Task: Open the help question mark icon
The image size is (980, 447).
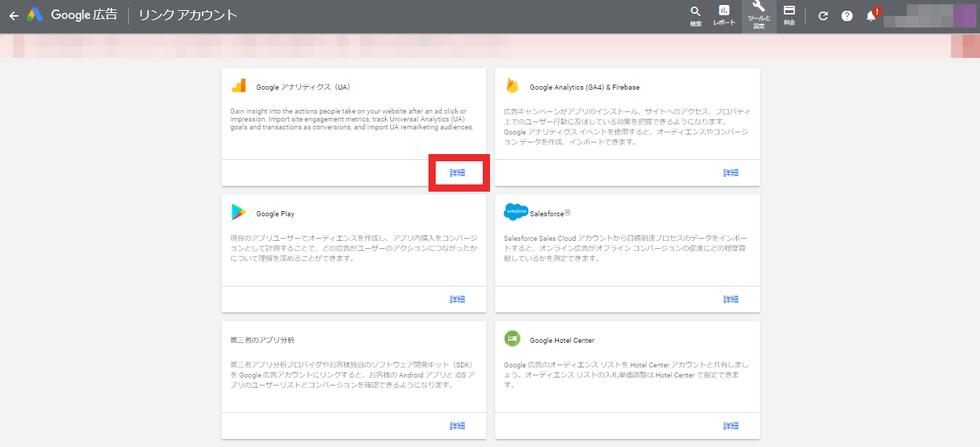Action: (847, 16)
